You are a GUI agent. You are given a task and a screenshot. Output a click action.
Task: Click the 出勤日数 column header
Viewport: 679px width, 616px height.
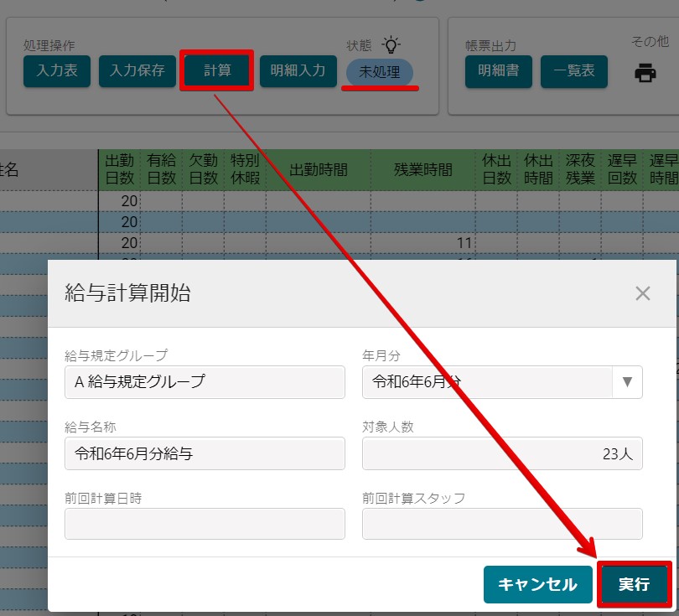pos(120,169)
